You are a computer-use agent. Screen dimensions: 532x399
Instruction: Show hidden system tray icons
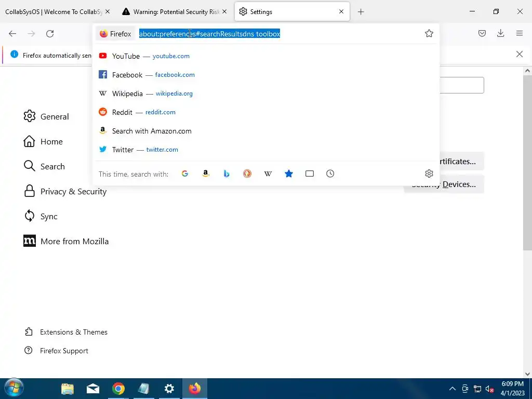[453, 389]
